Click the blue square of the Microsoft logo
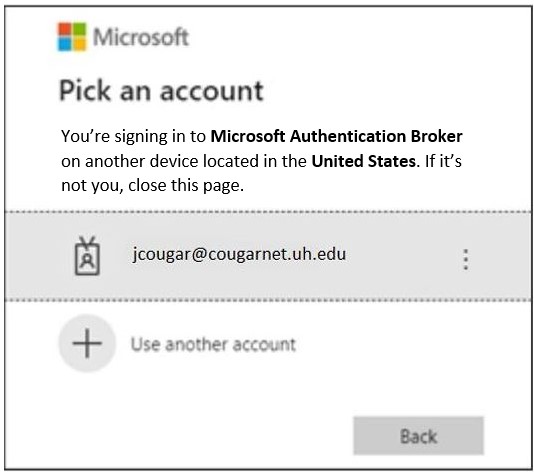The height and width of the screenshot is (474, 534). point(65,44)
